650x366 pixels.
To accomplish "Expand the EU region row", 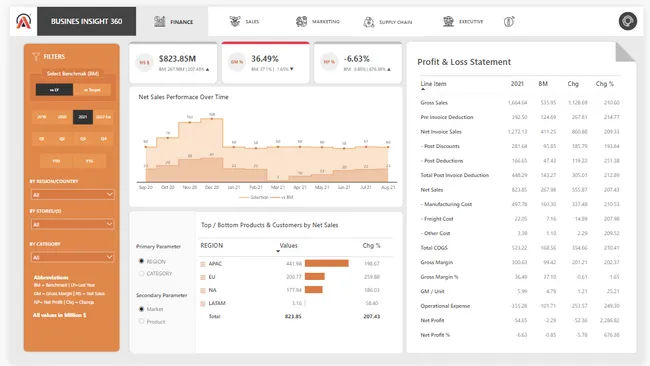I will pos(203,277).
